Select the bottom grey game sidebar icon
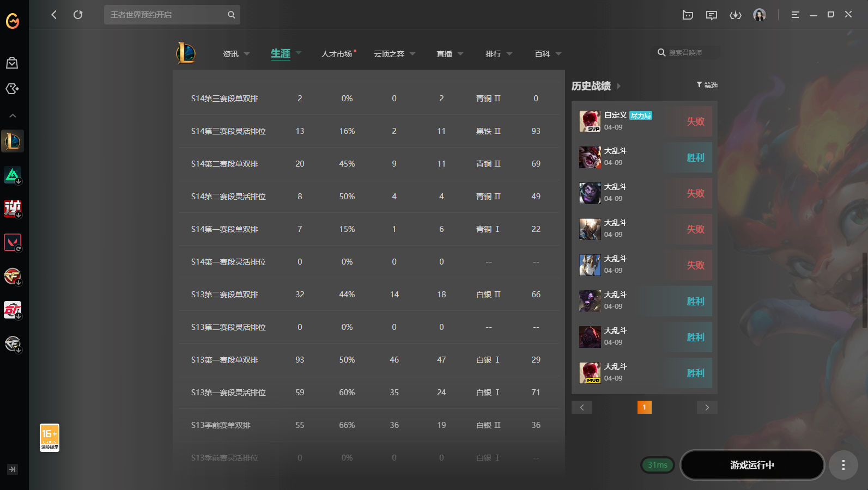The width and height of the screenshot is (868, 490). tap(13, 344)
